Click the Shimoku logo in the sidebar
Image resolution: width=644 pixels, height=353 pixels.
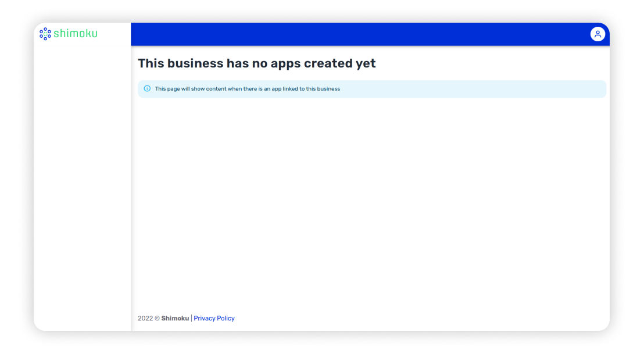click(x=69, y=34)
